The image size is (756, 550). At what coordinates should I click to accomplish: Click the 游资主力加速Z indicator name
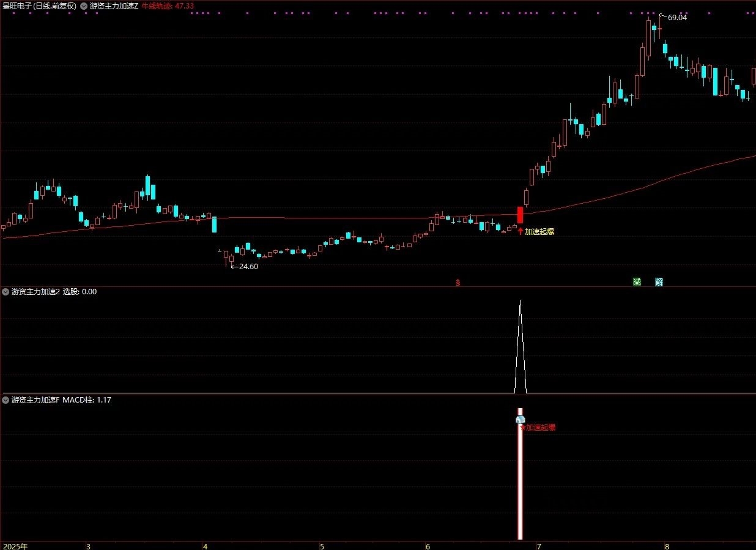pyautogui.click(x=114, y=6)
